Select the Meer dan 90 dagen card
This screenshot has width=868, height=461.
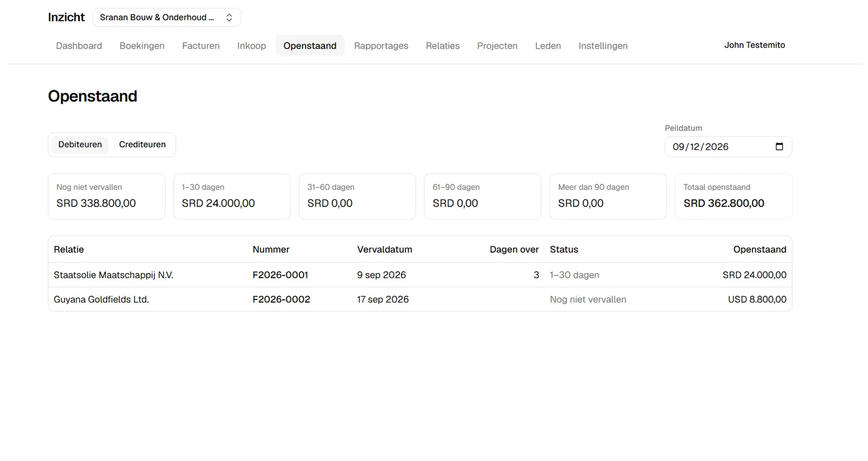[608, 196]
